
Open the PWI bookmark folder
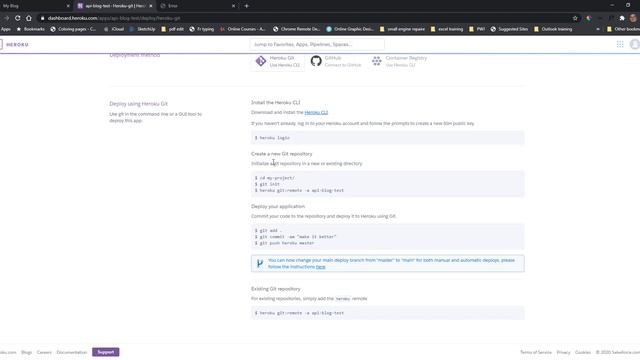tap(477, 29)
